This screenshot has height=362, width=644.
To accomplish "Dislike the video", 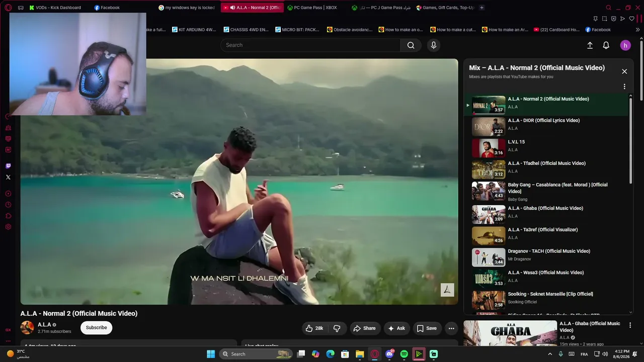I will tap(337, 328).
